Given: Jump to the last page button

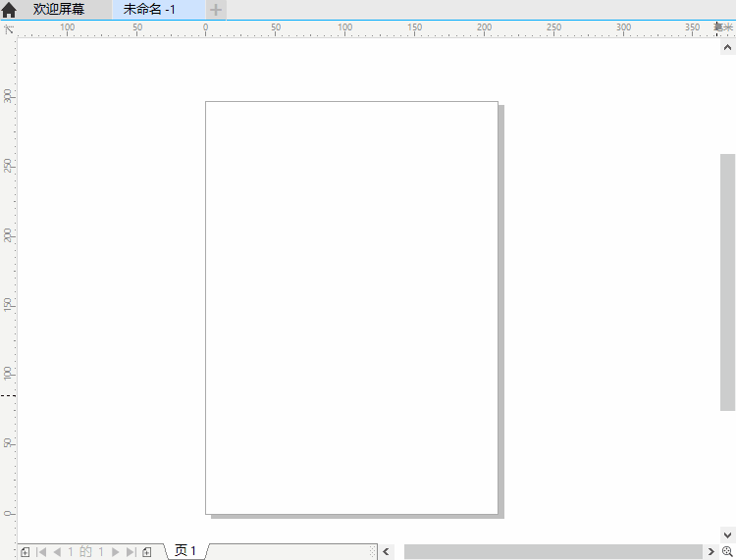Looking at the screenshot, I should tap(131, 552).
